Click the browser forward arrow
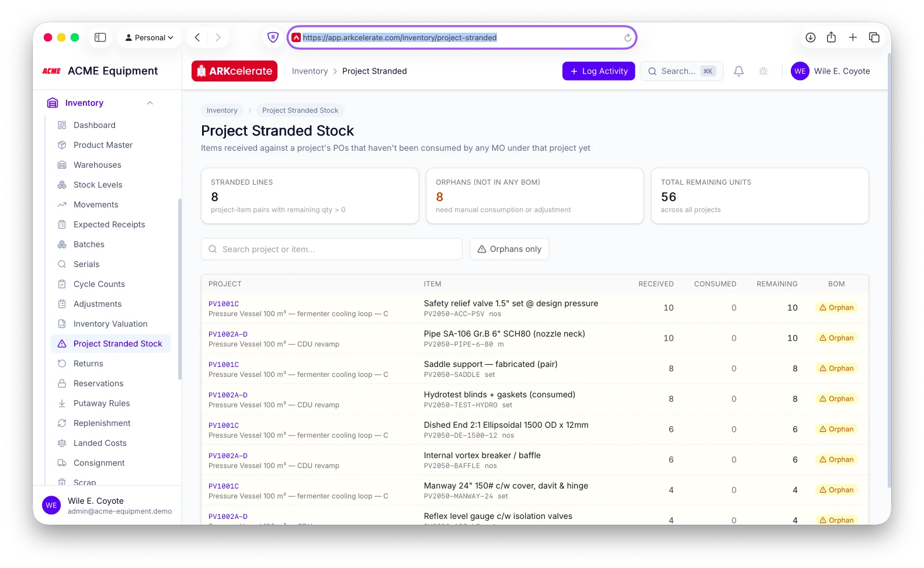Screen dimensions: 924x568 tap(218, 37)
